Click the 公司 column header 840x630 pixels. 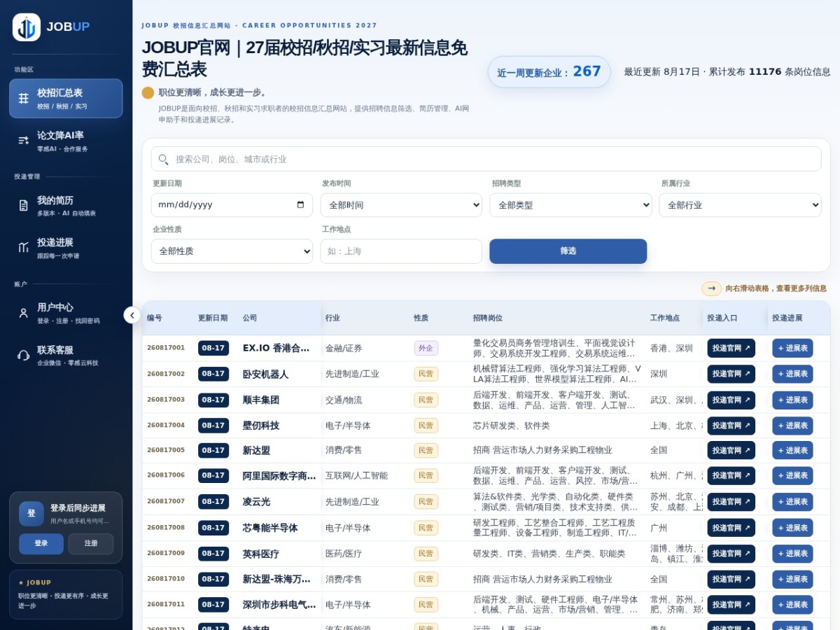point(250,318)
